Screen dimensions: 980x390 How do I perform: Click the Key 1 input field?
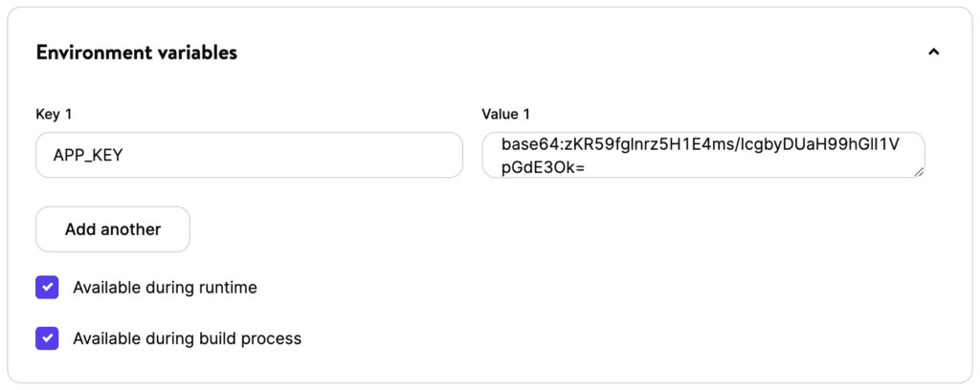[x=249, y=155]
